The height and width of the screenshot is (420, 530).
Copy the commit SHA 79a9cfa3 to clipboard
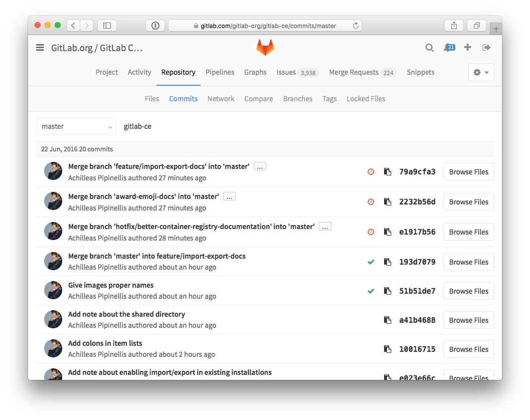(387, 171)
